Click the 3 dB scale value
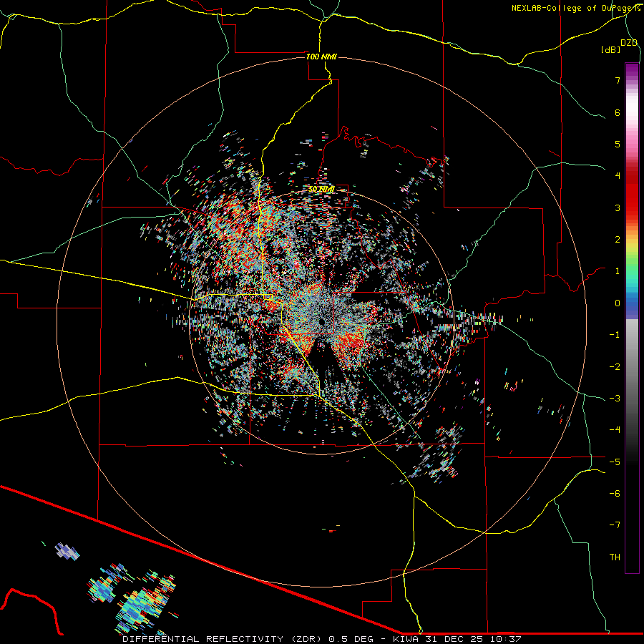The height and width of the screenshot is (644, 644). click(618, 208)
